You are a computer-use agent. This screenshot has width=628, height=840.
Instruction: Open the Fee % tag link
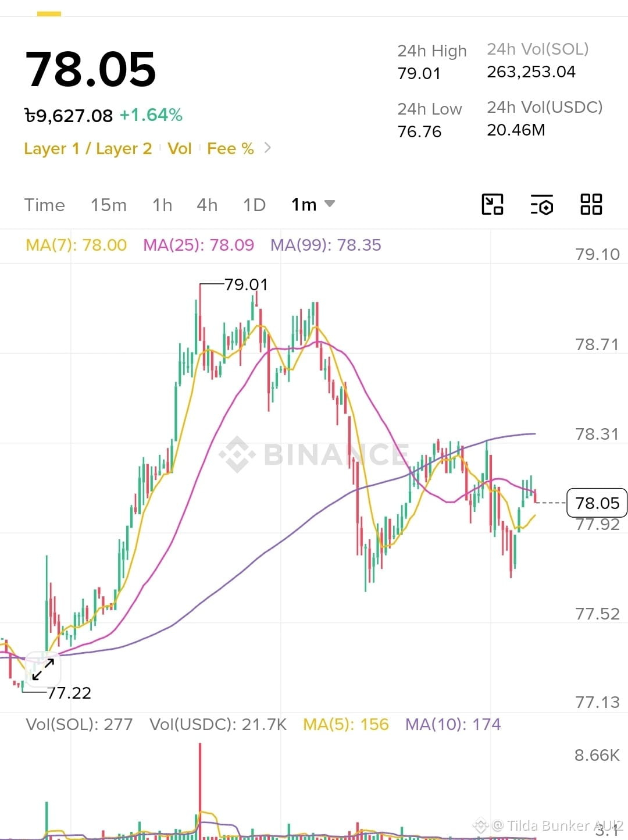[230, 149]
